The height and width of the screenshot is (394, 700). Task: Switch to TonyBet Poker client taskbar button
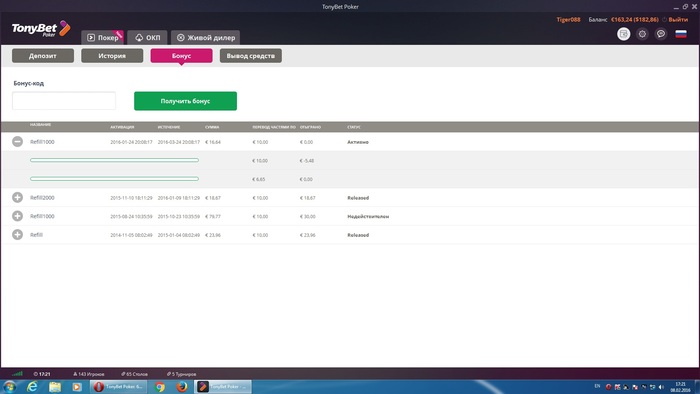pos(223,386)
